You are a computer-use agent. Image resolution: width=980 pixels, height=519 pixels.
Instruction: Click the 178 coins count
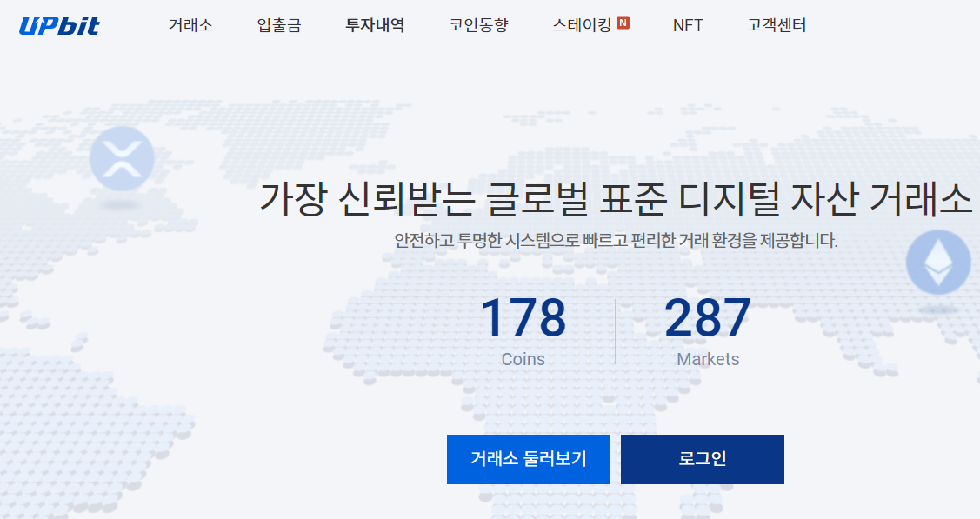tap(523, 318)
